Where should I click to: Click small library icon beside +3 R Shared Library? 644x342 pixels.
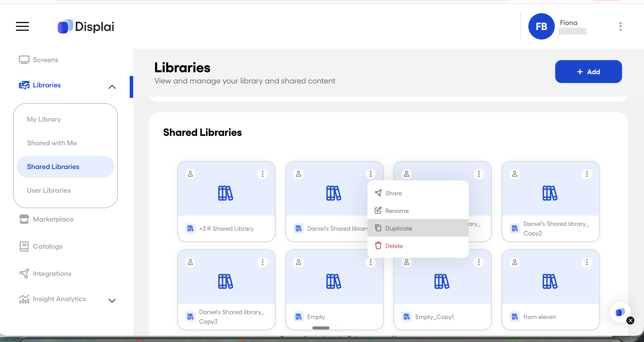point(190,229)
